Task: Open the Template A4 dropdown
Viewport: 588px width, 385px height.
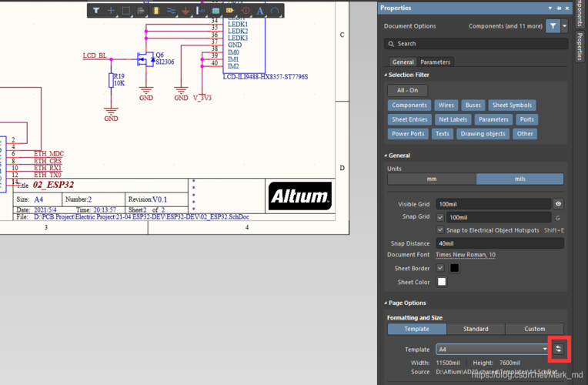Action: coord(493,350)
